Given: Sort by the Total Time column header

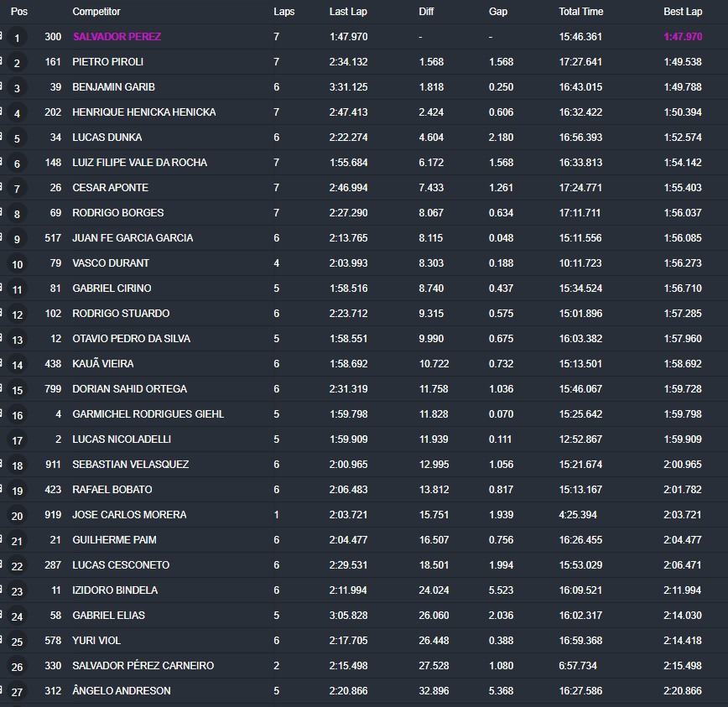Looking at the screenshot, I should click(580, 12).
